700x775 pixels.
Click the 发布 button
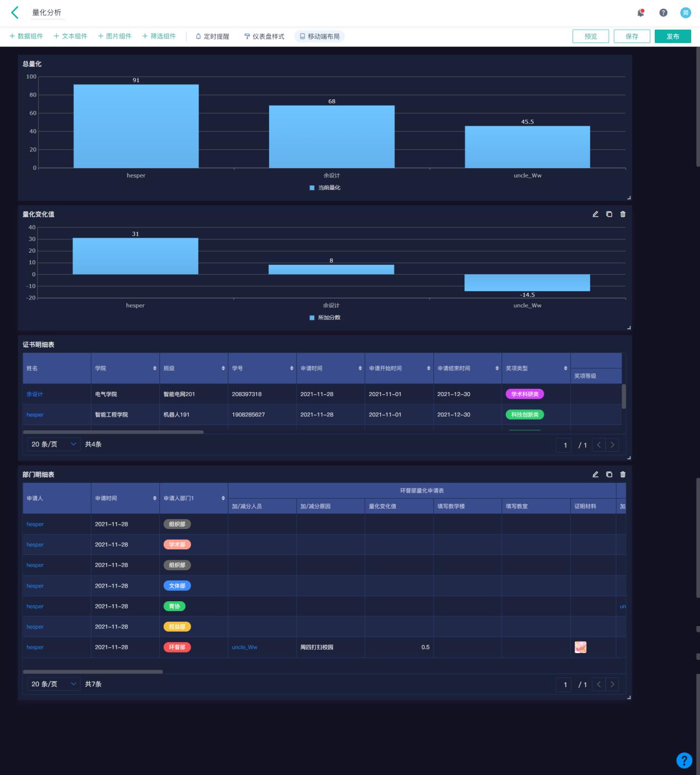pos(672,36)
